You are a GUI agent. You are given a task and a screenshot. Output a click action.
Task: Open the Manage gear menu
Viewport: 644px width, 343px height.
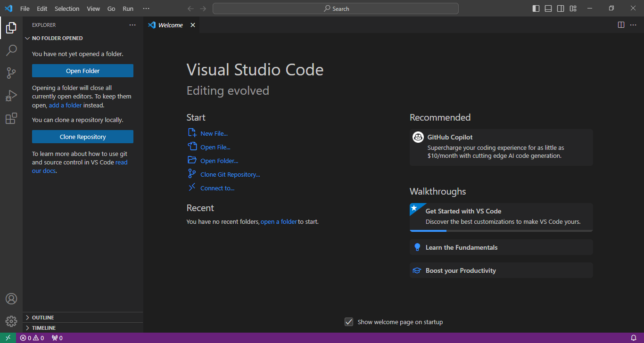pyautogui.click(x=11, y=321)
